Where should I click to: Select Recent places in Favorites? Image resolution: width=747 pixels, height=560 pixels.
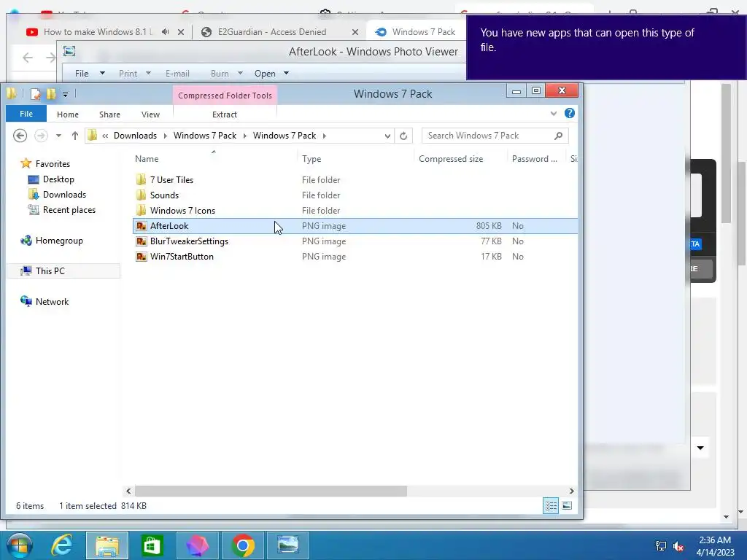pyautogui.click(x=69, y=210)
